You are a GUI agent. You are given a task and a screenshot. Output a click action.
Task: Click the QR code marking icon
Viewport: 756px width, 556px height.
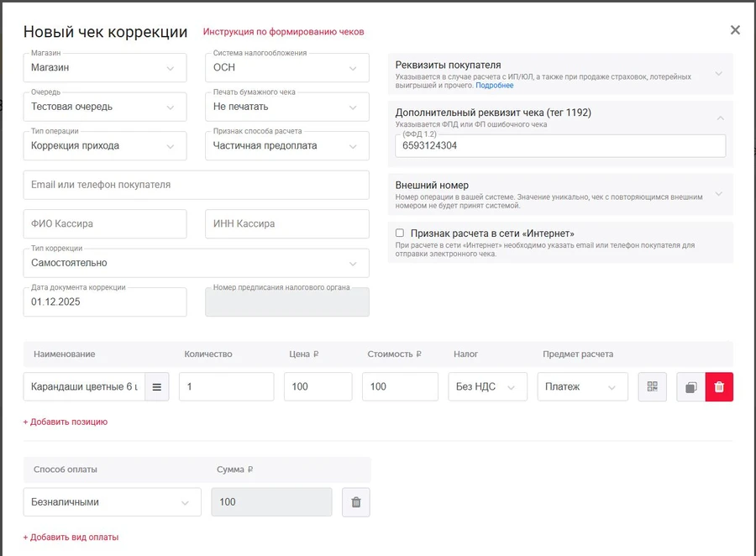[652, 387]
